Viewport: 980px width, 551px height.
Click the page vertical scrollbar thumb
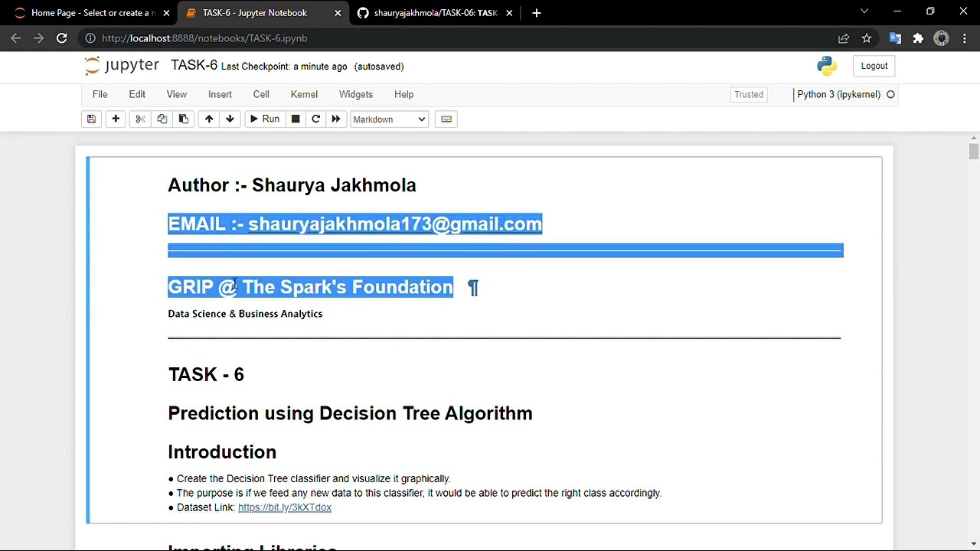point(973,151)
